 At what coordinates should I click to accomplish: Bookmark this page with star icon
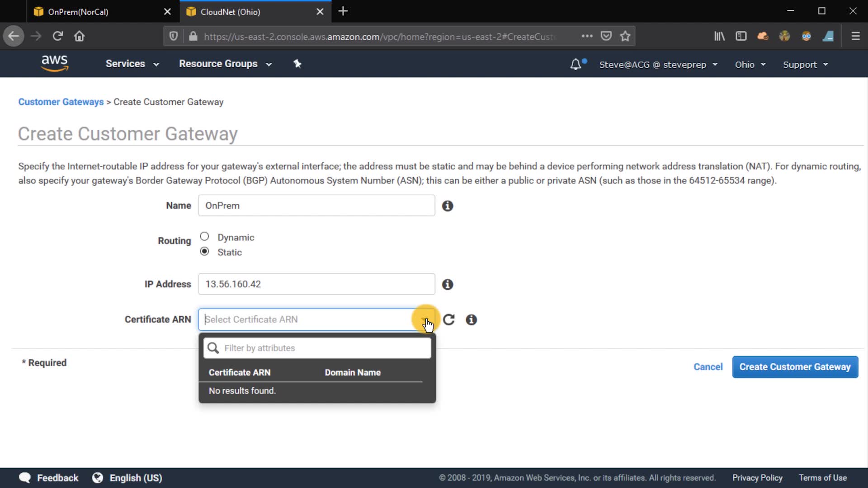(x=625, y=36)
